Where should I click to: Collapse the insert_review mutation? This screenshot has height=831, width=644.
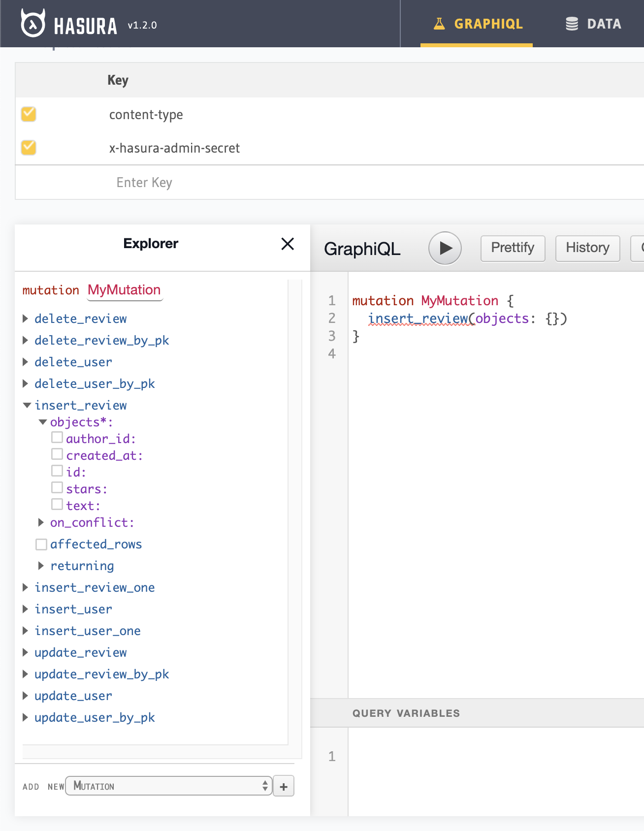(27, 405)
